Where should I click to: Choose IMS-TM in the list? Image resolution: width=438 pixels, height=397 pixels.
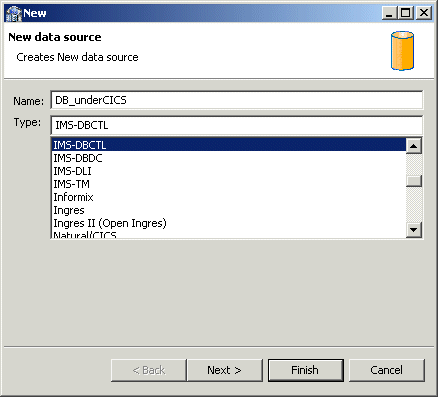229,184
